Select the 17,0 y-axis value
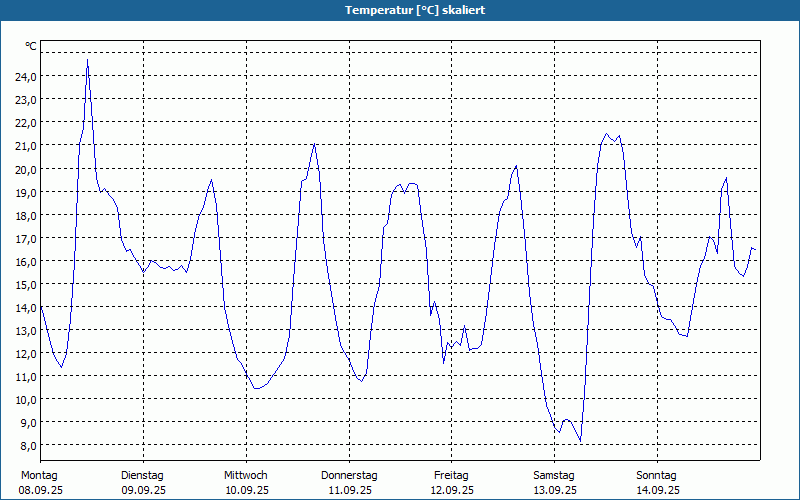Screen dimensions: 800x500 [26, 238]
